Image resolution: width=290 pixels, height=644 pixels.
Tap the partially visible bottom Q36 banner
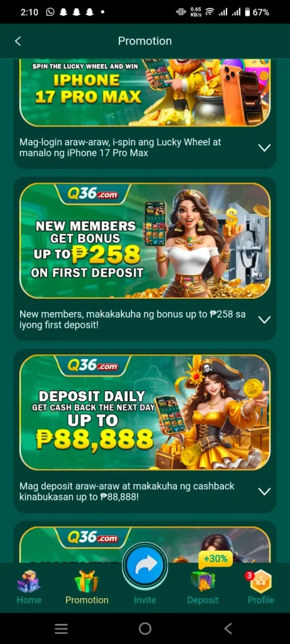pos(145,545)
